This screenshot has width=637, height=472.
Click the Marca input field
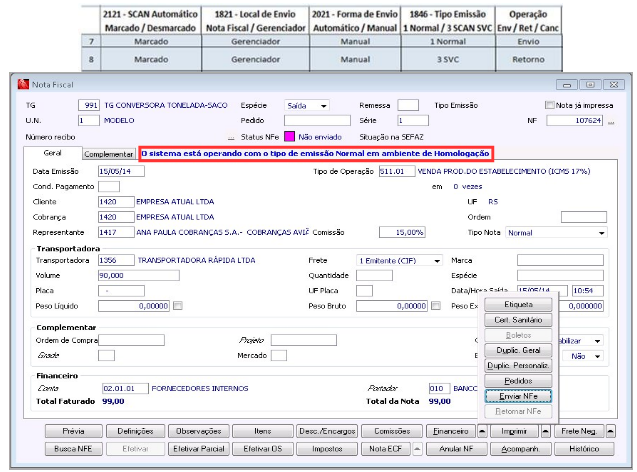pos(560,260)
